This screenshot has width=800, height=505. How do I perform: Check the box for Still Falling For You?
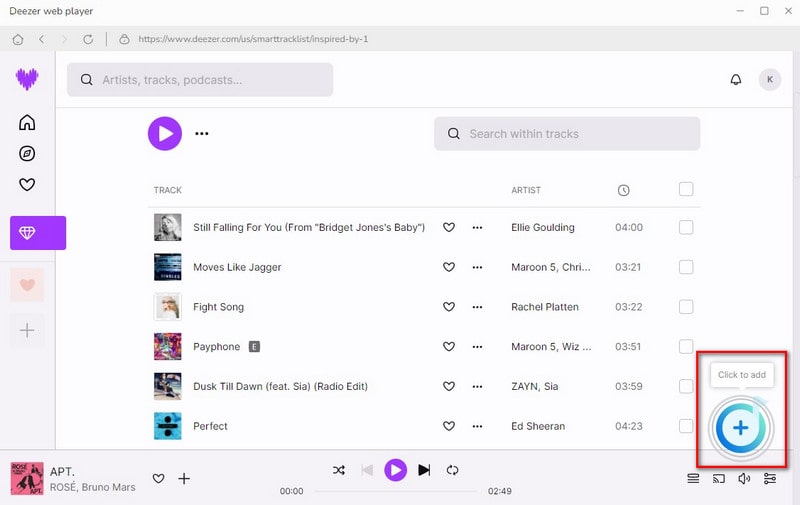click(686, 227)
